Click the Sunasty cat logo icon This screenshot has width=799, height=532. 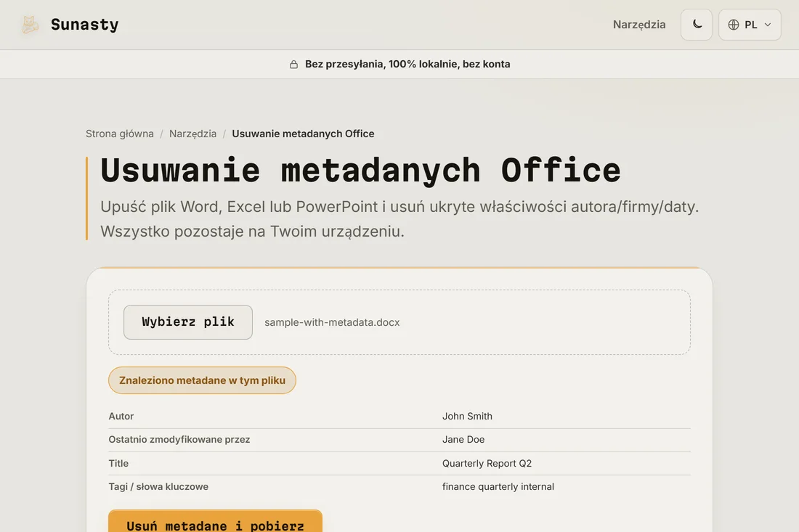tap(30, 25)
